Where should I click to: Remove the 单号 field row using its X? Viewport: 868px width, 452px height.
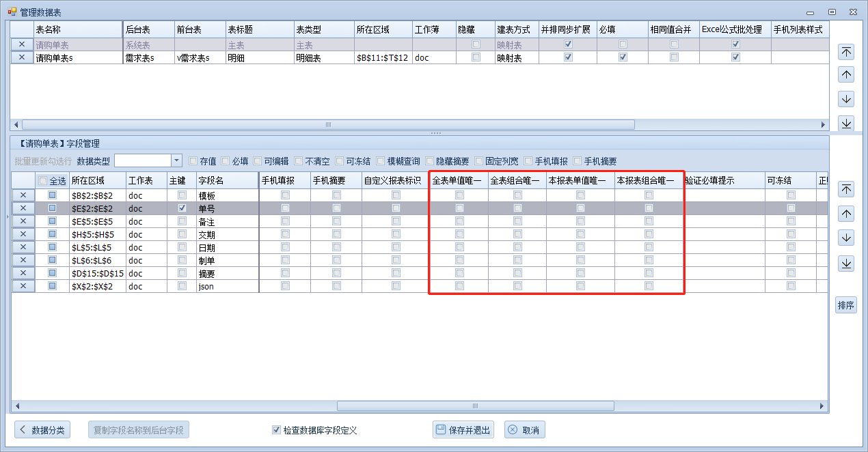click(23, 208)
